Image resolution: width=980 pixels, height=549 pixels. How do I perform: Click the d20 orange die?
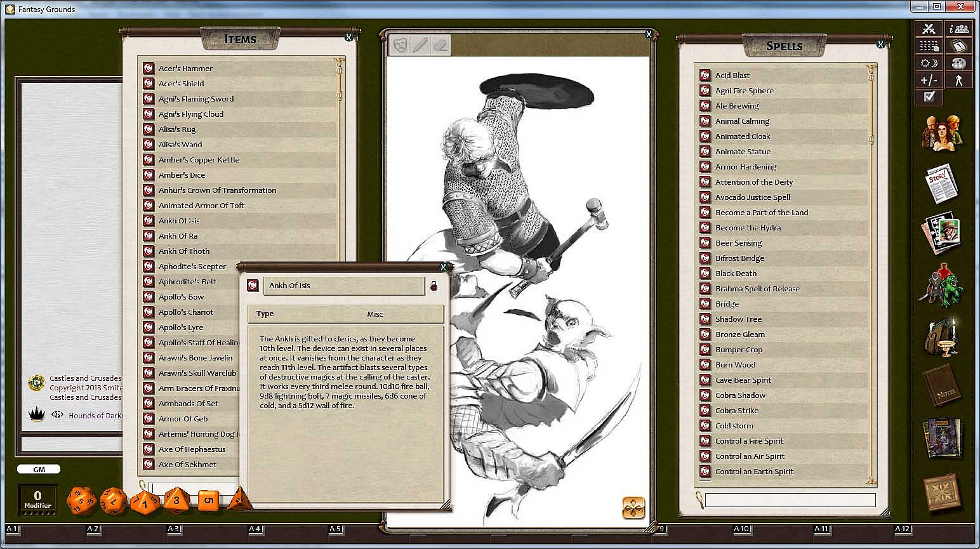click(81, 500)
